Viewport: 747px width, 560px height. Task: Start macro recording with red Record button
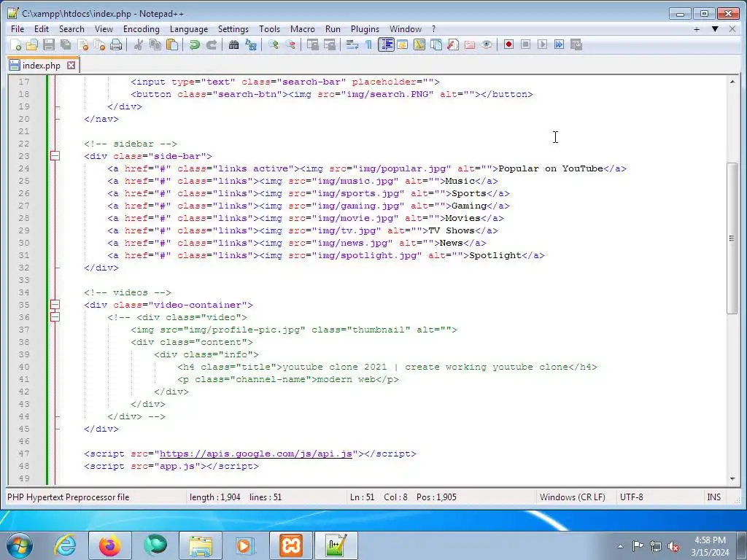508,44
